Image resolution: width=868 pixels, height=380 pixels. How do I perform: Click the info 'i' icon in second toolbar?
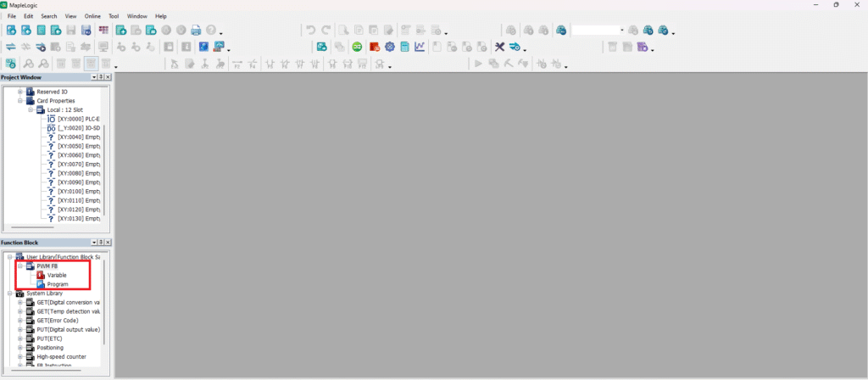[x=186, y=47]
